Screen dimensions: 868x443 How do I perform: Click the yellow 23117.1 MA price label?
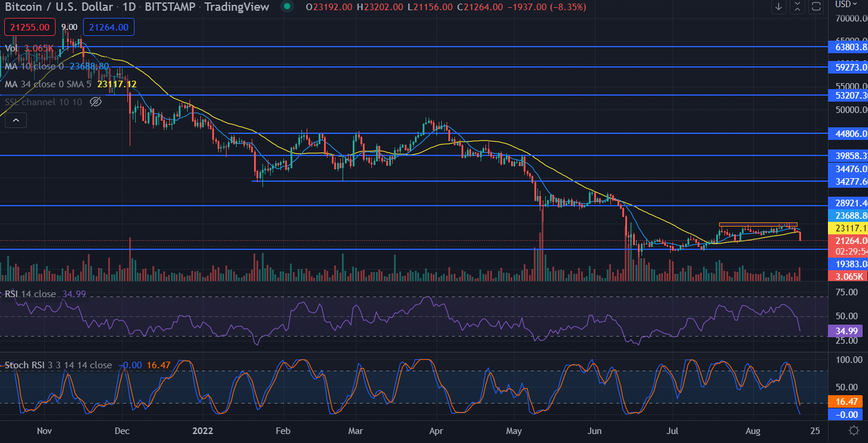coord(848,228)
